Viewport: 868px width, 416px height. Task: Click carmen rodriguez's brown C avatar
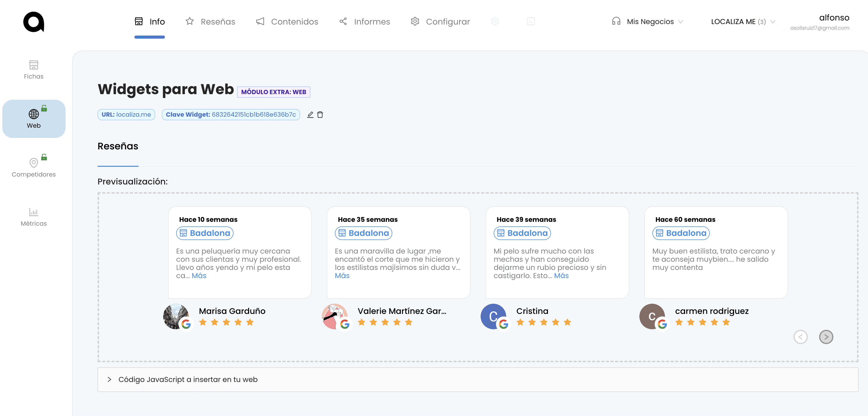pos(652,316)
